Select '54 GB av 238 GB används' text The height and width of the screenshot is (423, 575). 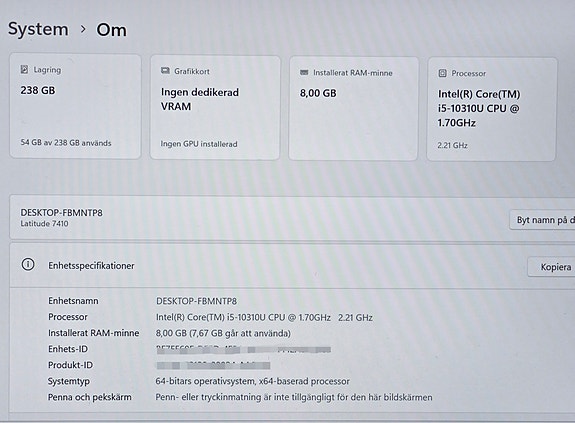point(66,143)
